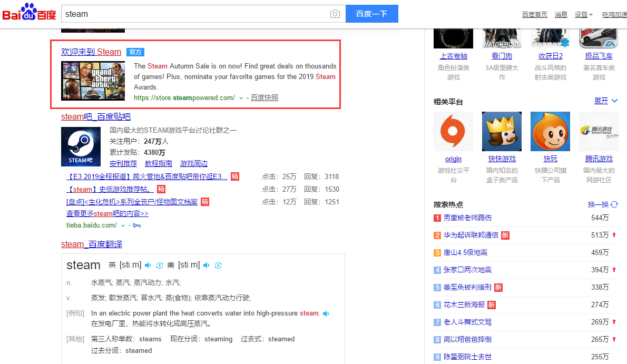Open hot search 唐山4.5级地震

(465, 252)
